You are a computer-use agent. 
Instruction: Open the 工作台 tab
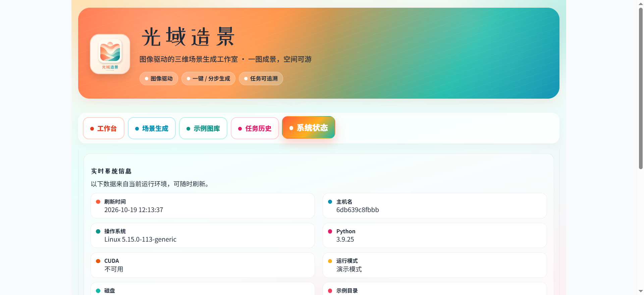(x=104, y=128)
